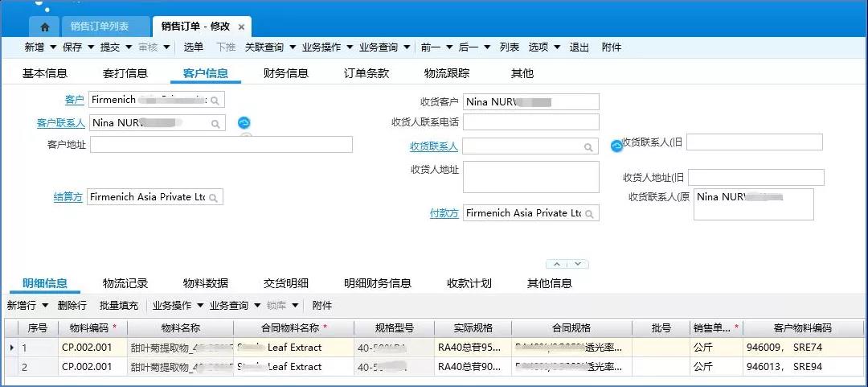This screenshot has height=387, width=868.
Task: Open the home tab icon
Action: click(x=45, y=27)
